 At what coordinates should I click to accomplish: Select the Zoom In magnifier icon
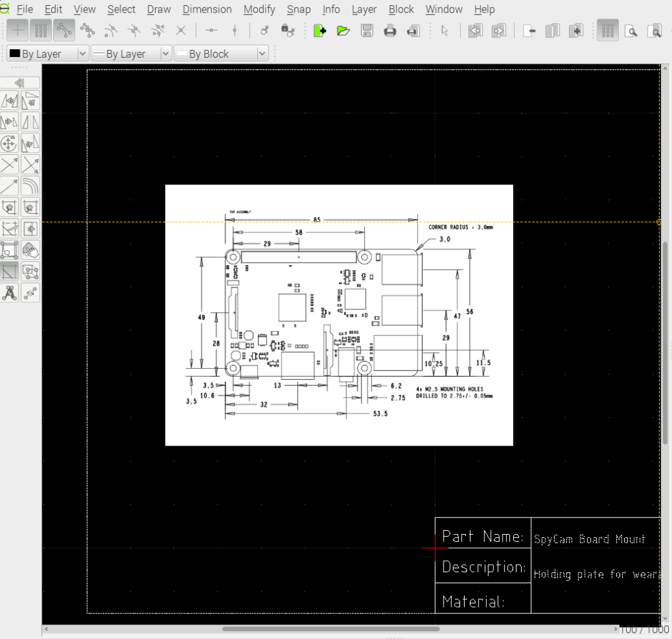(x=632, y=30)
